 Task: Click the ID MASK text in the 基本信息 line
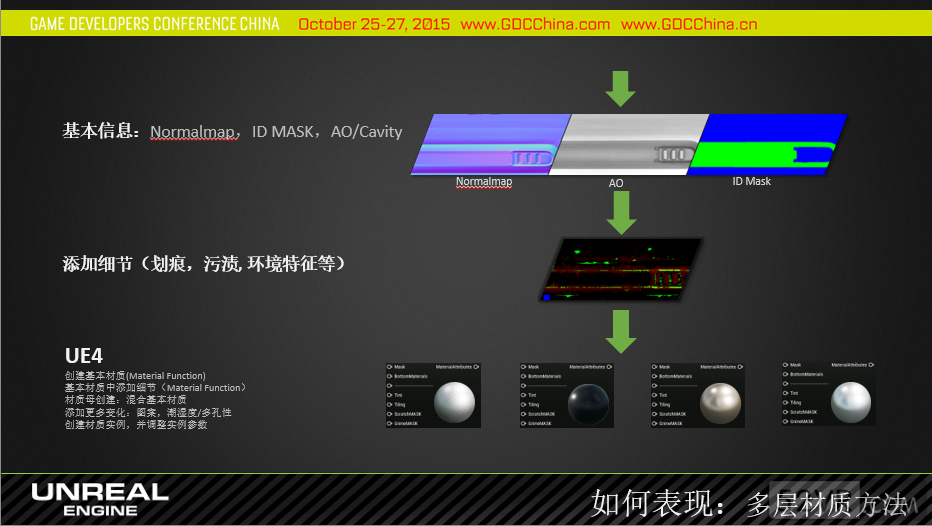(282, 131)
